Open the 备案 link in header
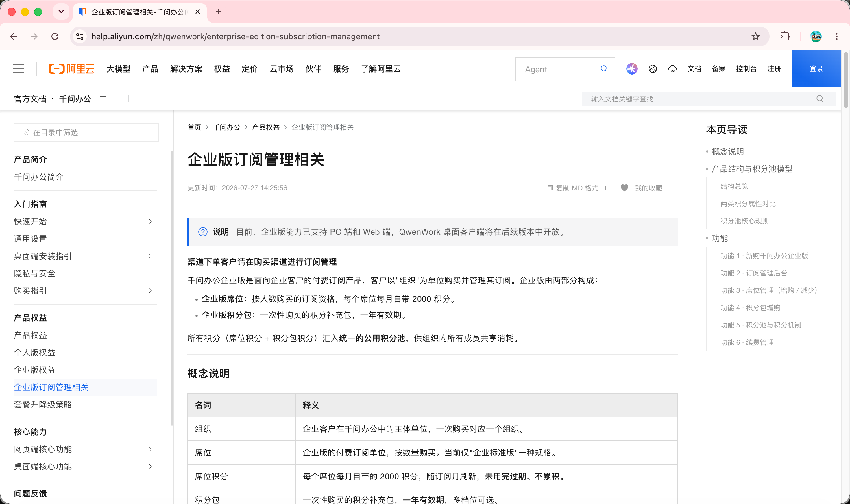850x504 pixels. (718, 69)
